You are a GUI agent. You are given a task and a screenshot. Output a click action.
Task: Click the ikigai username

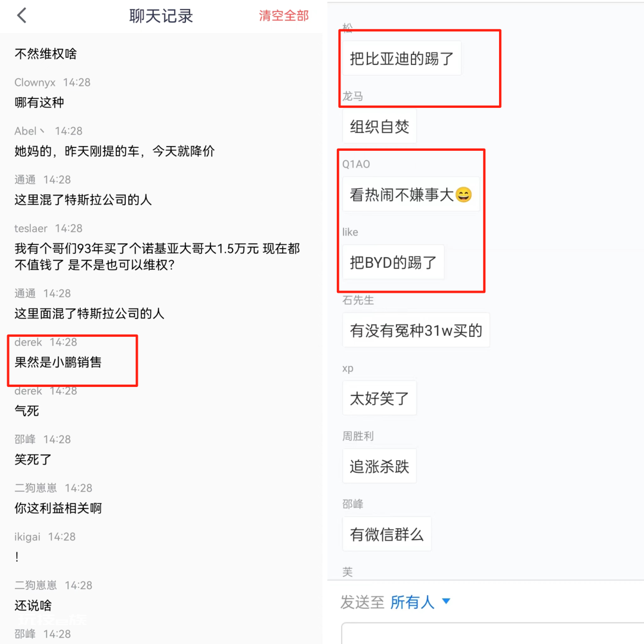(x=27, y=537)
